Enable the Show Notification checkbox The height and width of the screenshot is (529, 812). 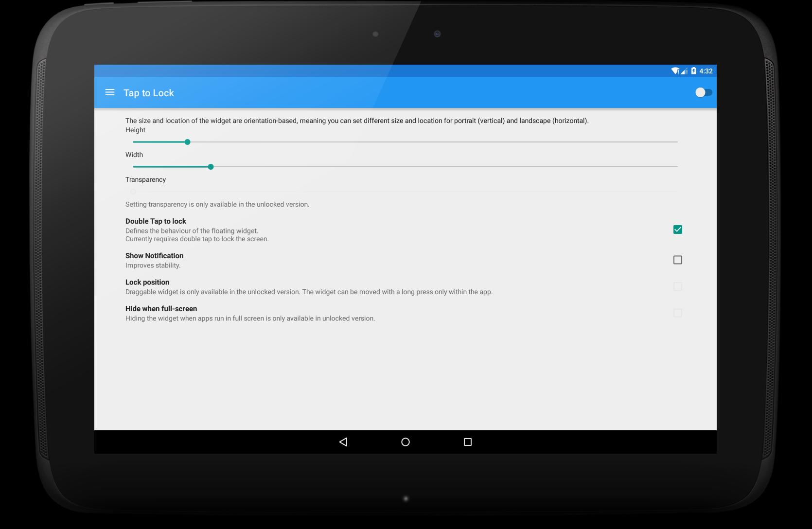[x=677, y=260]
